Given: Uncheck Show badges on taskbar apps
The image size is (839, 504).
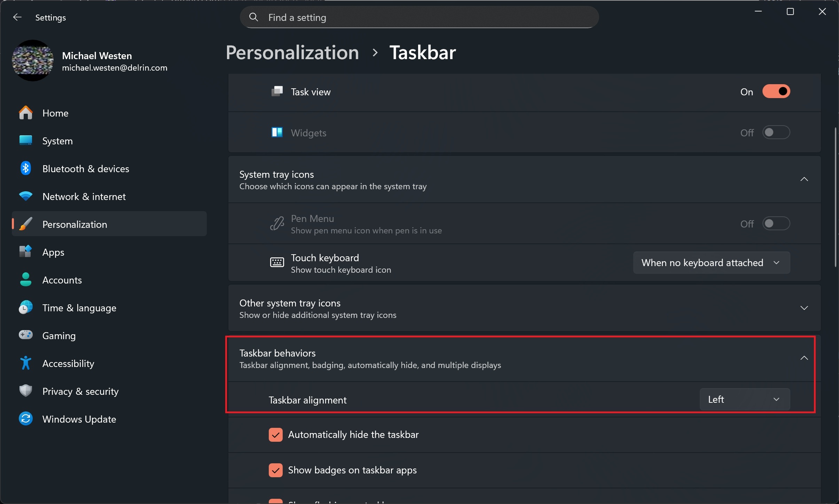Looking at the screenshot, I should (x=276, y=470).
